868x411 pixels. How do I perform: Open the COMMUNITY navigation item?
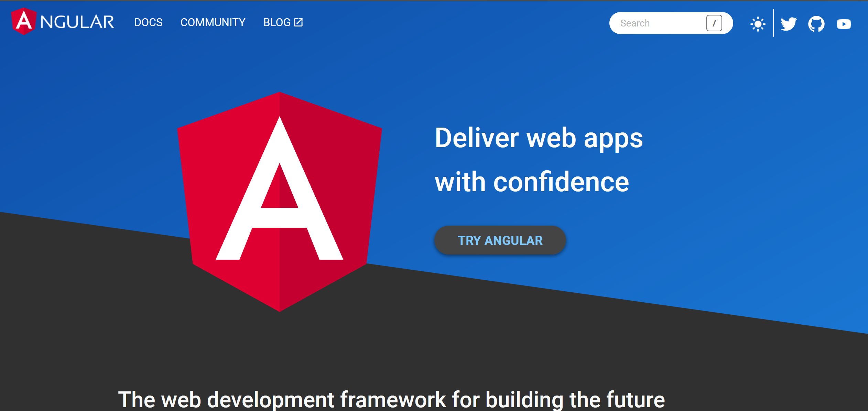point(213,22)
